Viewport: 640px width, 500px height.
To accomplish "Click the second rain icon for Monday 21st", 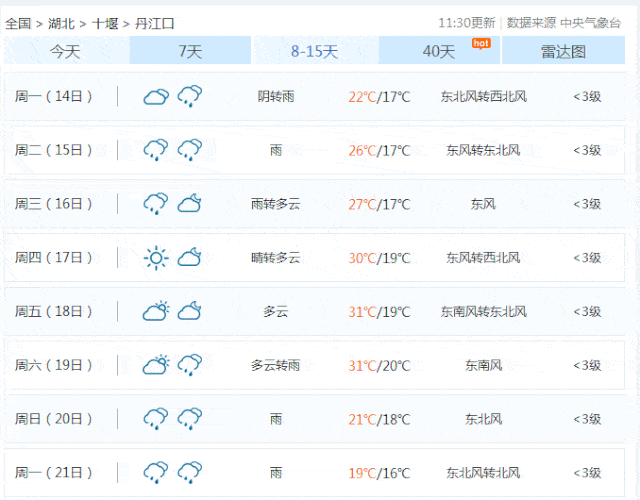I will 190,472.
